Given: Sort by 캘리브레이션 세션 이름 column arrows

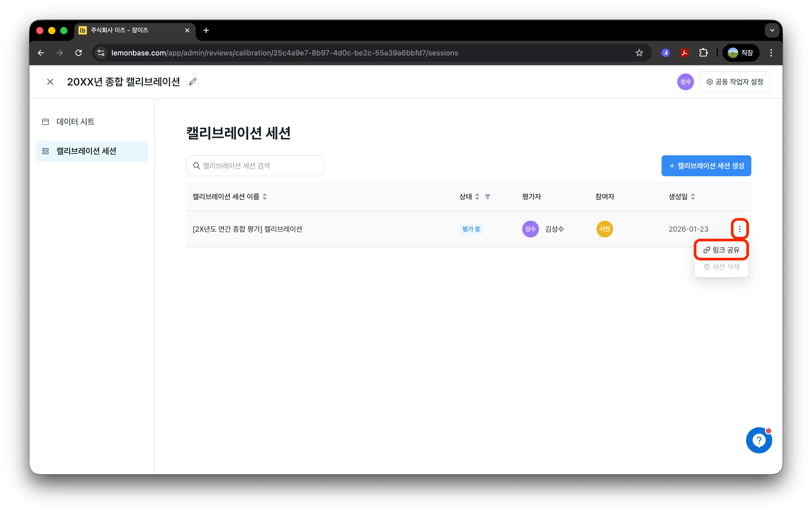Looking at the screenshot, I should [265, 197].
